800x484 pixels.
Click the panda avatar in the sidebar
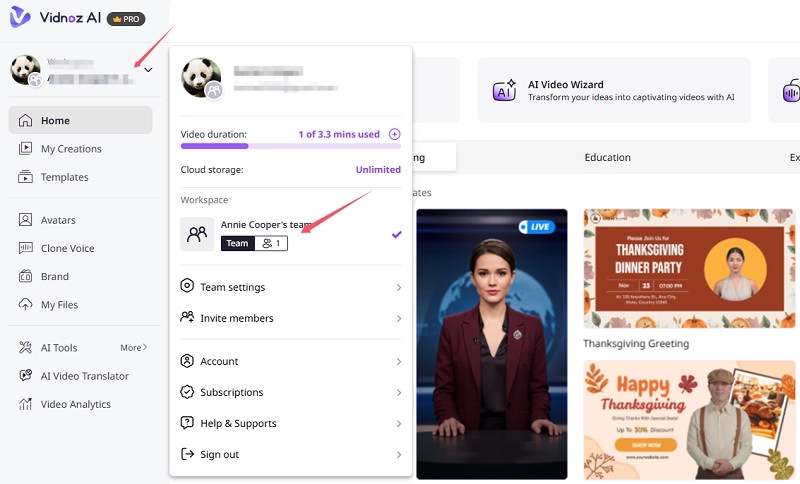[x=26, y=70]
